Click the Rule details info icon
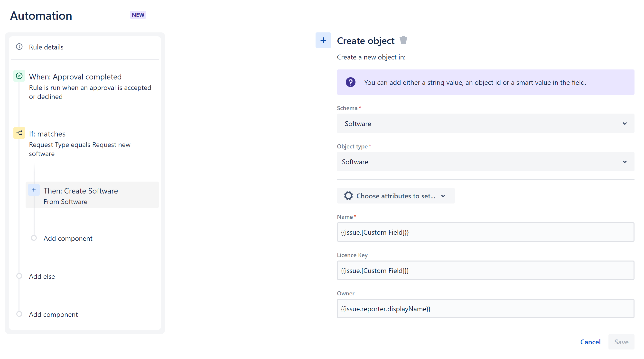The height and width of the screenshot is (359, 644). [19, 47]
